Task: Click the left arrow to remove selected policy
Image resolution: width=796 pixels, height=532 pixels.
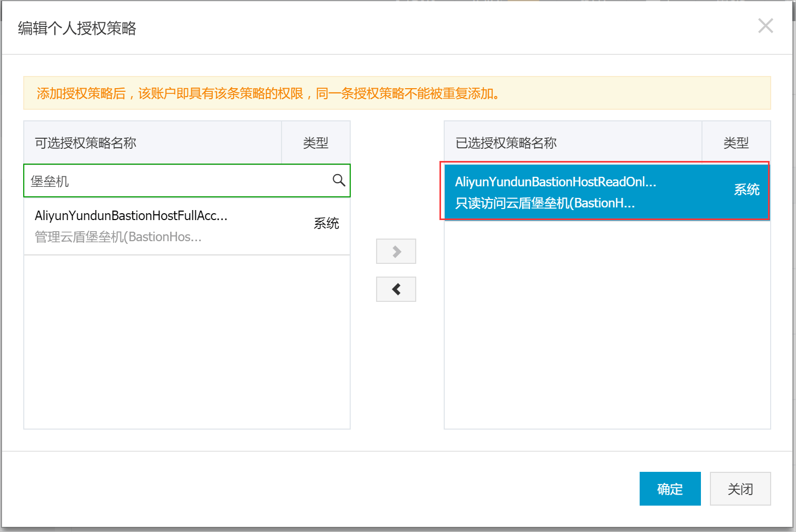Action: click(x=396, y=289)
